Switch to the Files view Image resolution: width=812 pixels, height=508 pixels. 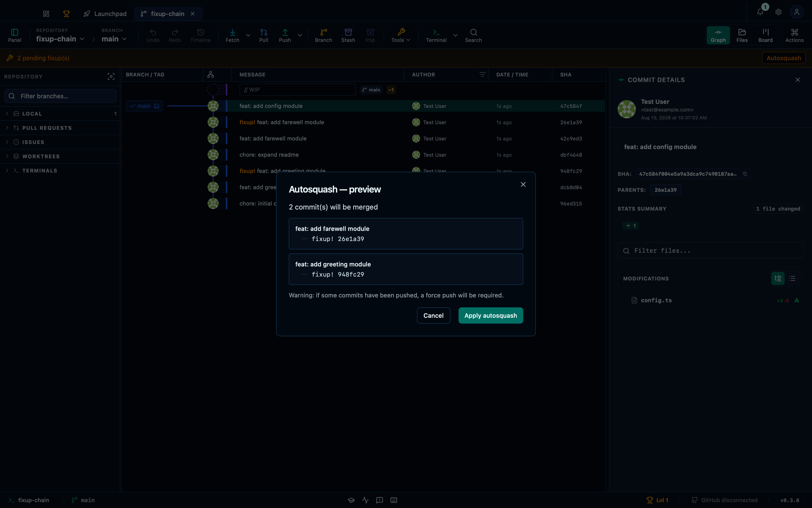click(742, 35)
